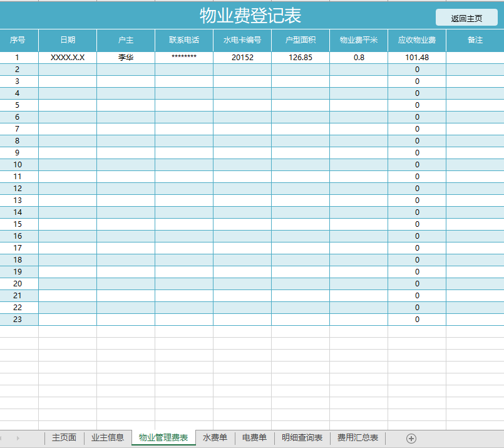This screenshot has height=448, width=504.
Task: Switch to the 主页面 sheet tab
Action: [x=63, y=438]
